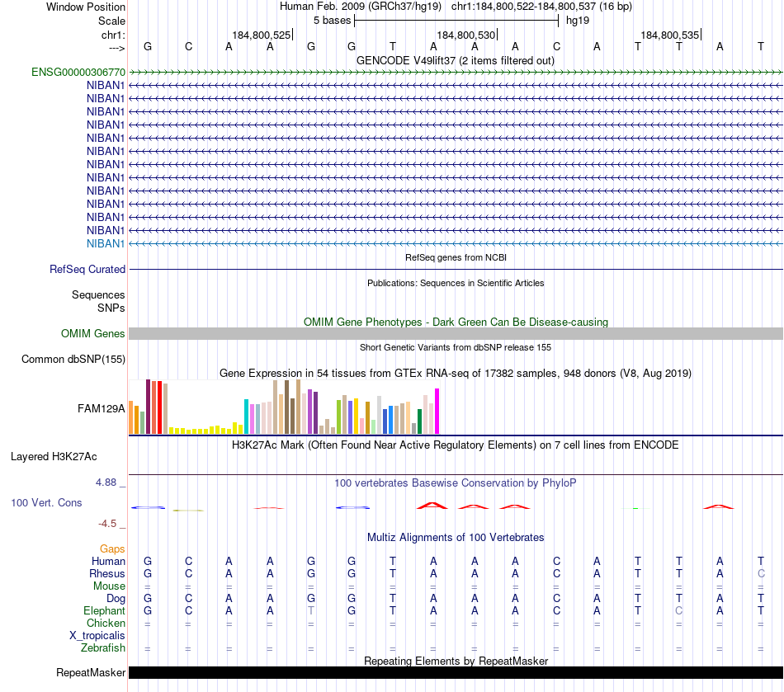Click the Human Feb. 2009 (GRCh37/hg19) assembly text
This screenshot has height=692, width=784.
click(361, 7)
